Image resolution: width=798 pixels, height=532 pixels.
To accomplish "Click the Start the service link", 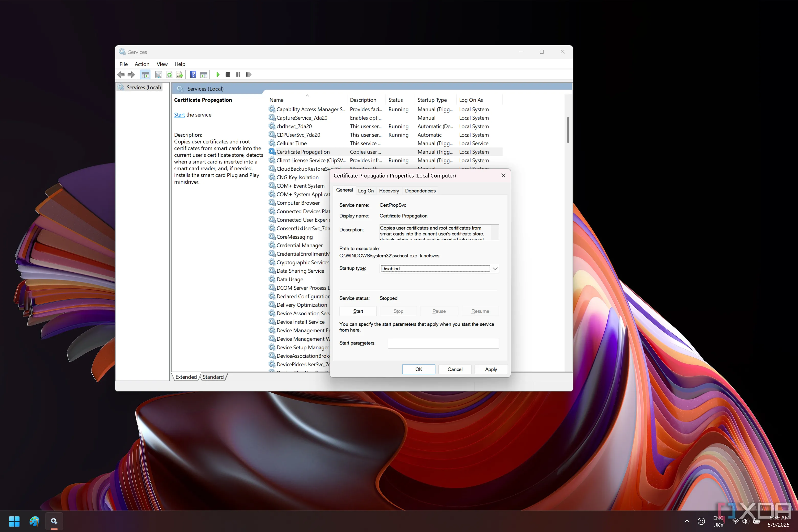I will [179, 115].
